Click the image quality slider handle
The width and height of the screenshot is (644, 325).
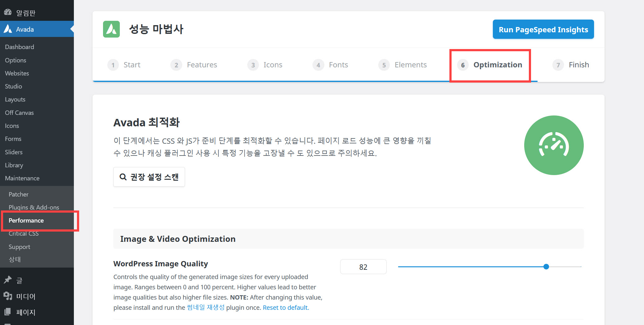[x=546, y=266]
